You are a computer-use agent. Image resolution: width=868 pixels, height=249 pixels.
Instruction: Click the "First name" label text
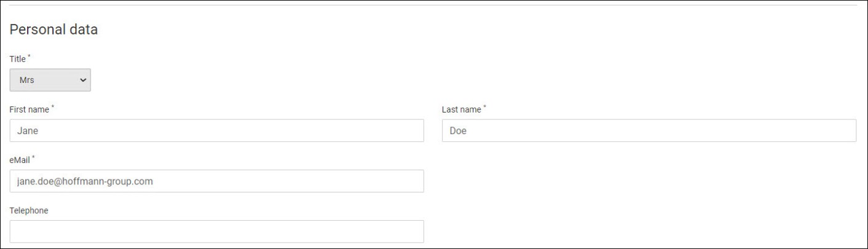tap(29, 110)
